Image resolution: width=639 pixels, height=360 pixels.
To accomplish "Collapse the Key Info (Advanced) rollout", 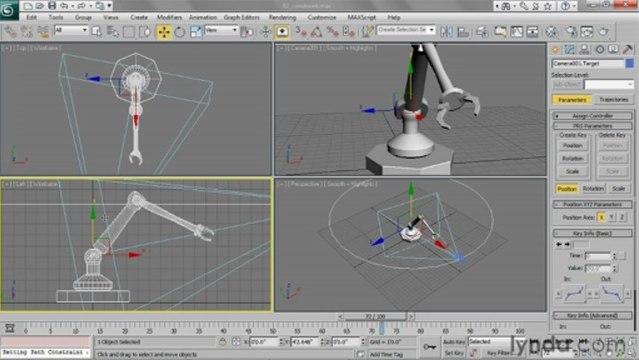I will click(593, 316).
